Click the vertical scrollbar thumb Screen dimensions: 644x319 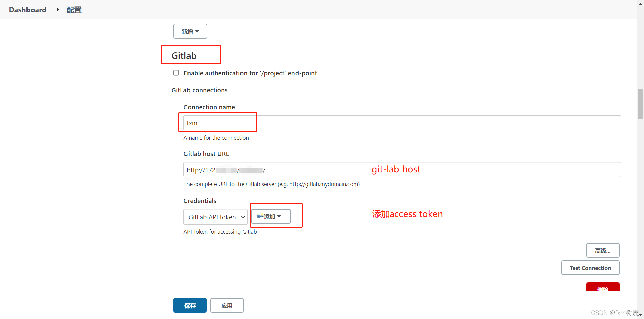pos(640,104)
